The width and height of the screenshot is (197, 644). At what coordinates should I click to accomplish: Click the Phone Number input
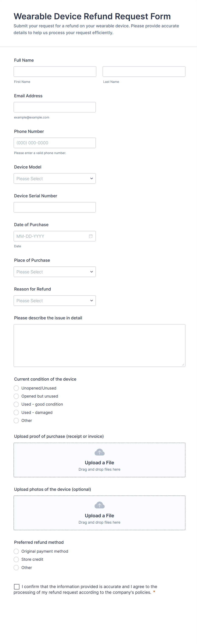click(54, 143)
